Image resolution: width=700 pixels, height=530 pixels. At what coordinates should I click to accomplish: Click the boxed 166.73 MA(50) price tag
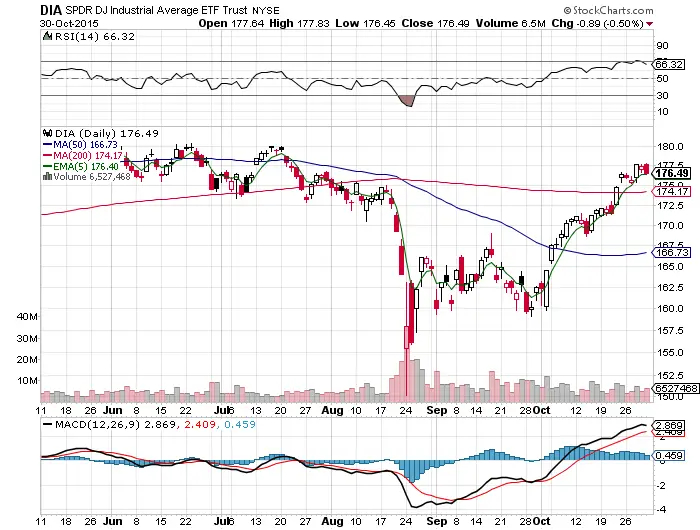[x=671, y=253]
